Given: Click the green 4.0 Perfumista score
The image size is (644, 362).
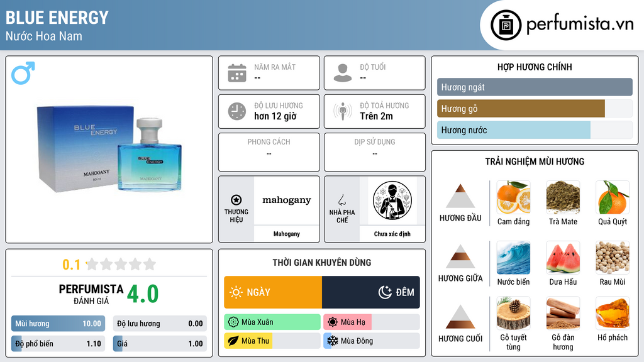Looking at the screenshot, I should 143,294.
